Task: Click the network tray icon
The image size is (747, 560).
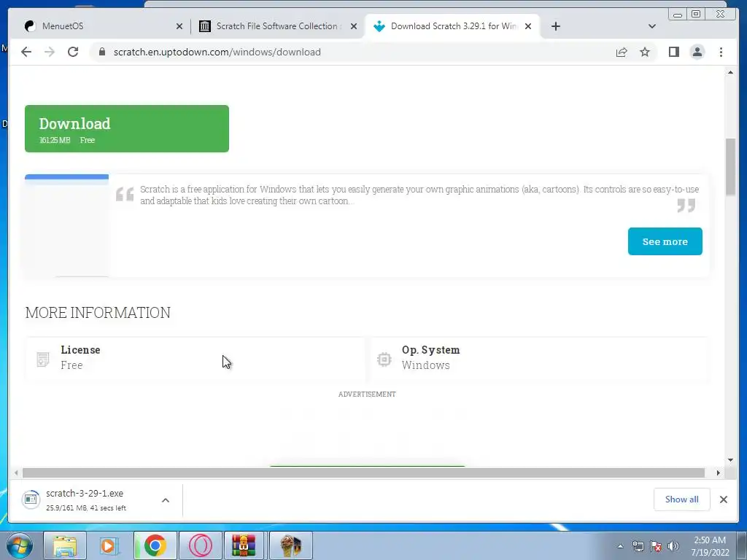Action: click(638, 546)
